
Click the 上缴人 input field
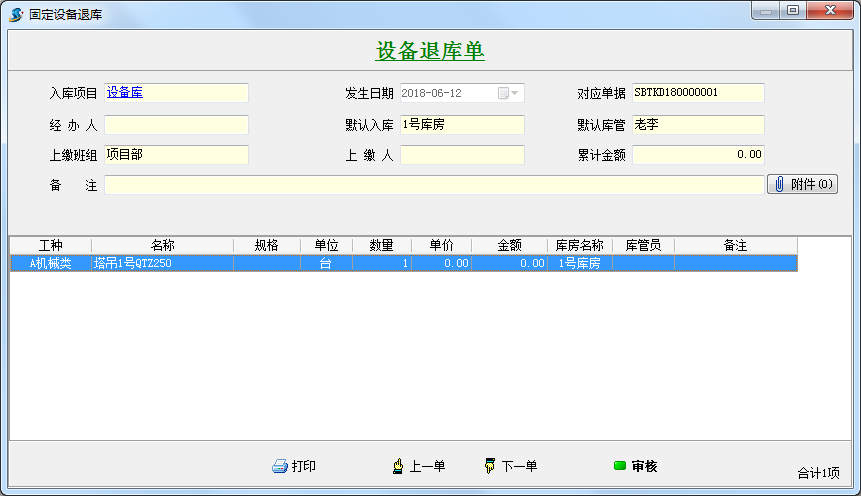click(462, 155)
